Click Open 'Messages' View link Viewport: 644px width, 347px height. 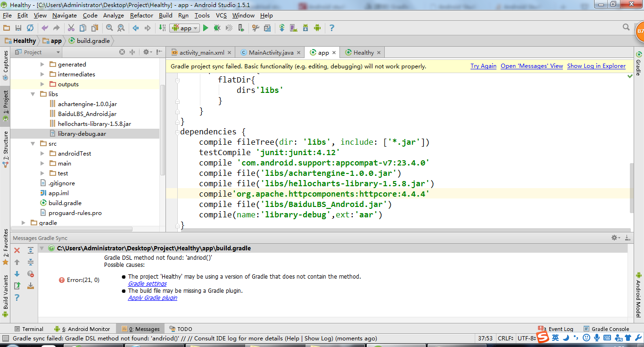coord(532,66)
